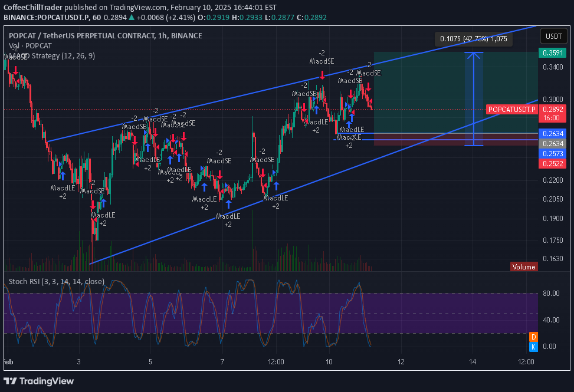Click the TradingView logo at the bottom
The width and height of the screenshot is (574, 392).
[x=38, y=381]
